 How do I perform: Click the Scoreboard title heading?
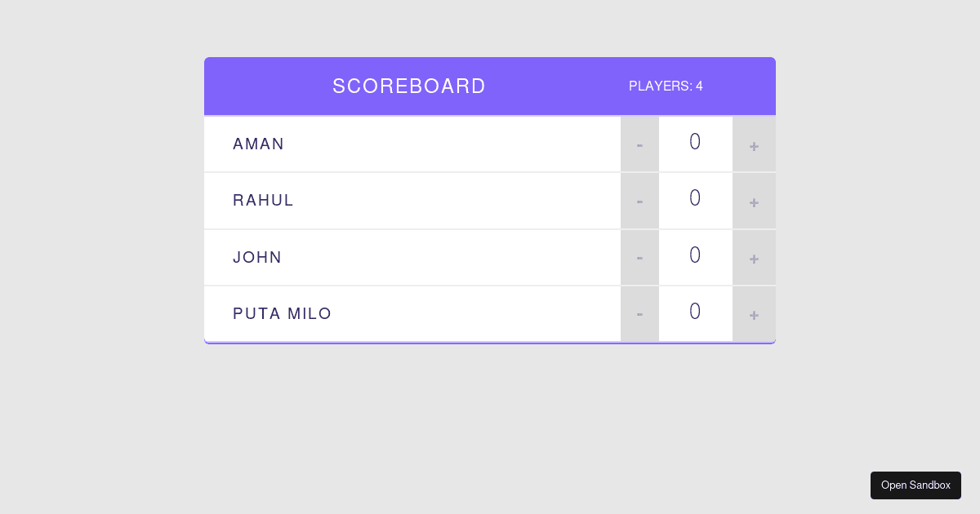click(409, 86)
